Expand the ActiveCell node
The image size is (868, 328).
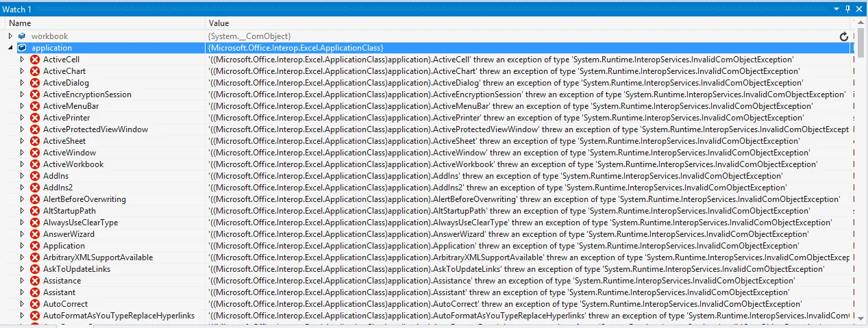(x=23, y=60)
